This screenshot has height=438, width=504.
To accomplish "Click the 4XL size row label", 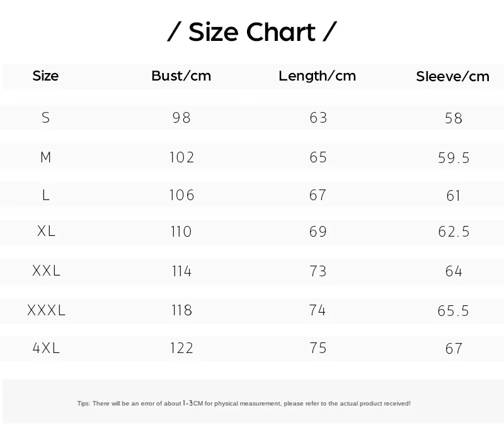I will [46, 348].
